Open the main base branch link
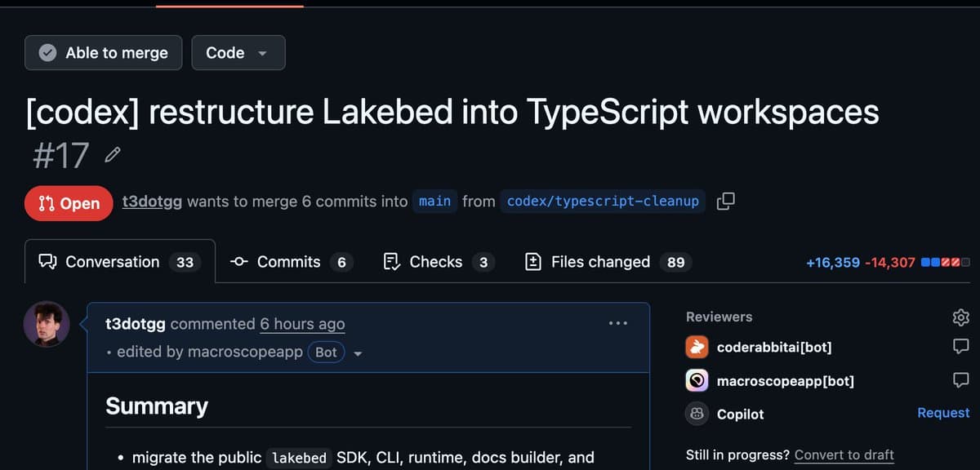The width and height of the screenshot is (980, 470). [x=434, y=202]
